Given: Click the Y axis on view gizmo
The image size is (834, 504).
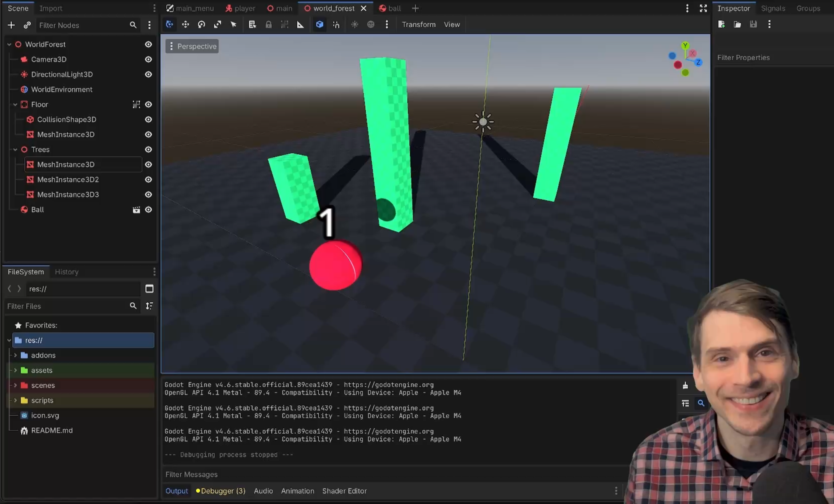Looking at the screenshot, I should pos(685,46).
